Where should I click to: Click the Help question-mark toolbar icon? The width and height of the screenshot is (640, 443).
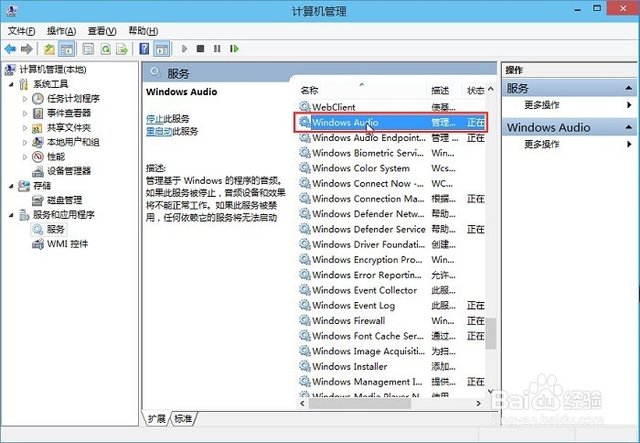point(144,48)
